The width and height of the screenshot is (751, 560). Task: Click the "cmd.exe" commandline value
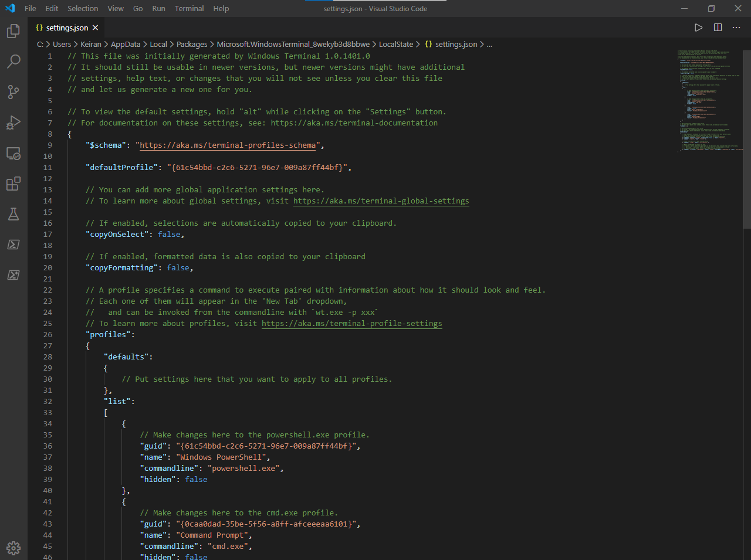(x=228, y=547)
